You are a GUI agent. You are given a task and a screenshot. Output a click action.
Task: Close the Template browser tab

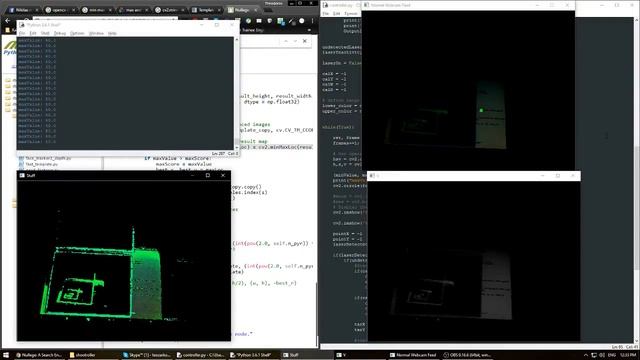(x=220, y=10)
